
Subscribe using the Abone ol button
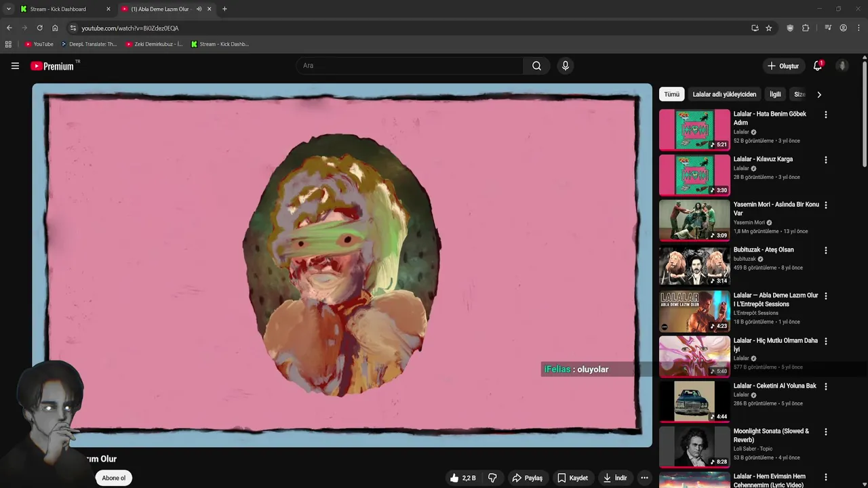tap(113, 478)
